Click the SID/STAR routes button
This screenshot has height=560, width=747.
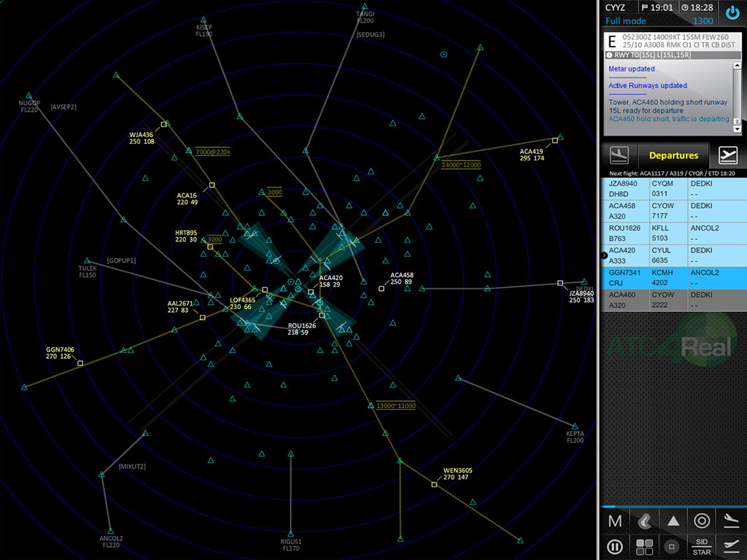pos(702,547)
